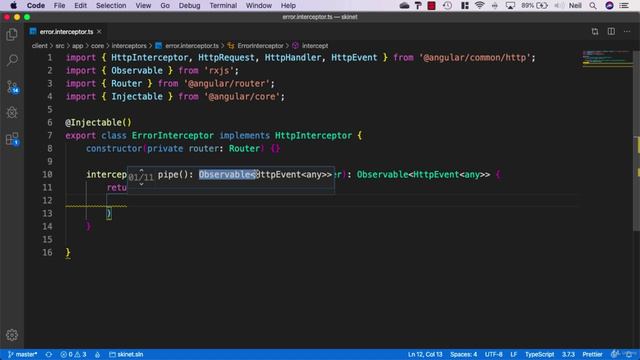Viewport: 640px width, 360px height.
Task: Open the Notification Center list icon
Action: [x=624, y=5]
